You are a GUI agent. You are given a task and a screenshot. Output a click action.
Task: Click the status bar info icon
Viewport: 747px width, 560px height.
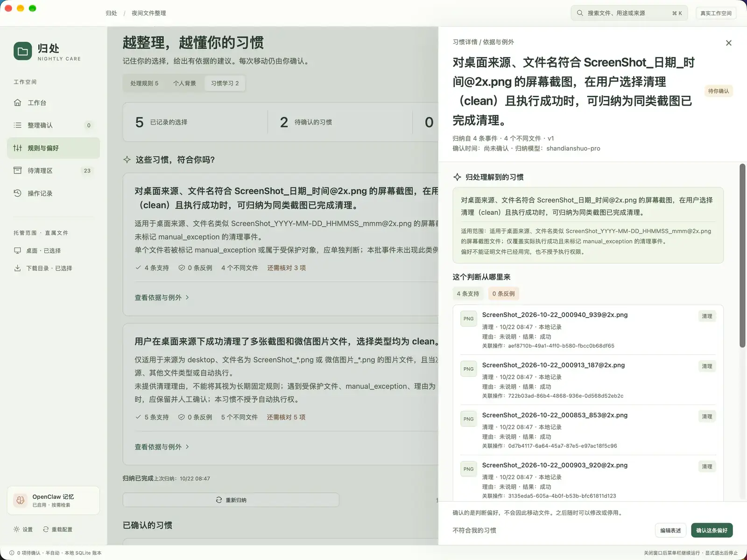tap(12, 553)
